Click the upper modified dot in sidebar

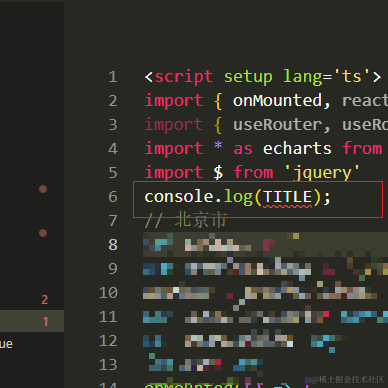pos(43,189)
